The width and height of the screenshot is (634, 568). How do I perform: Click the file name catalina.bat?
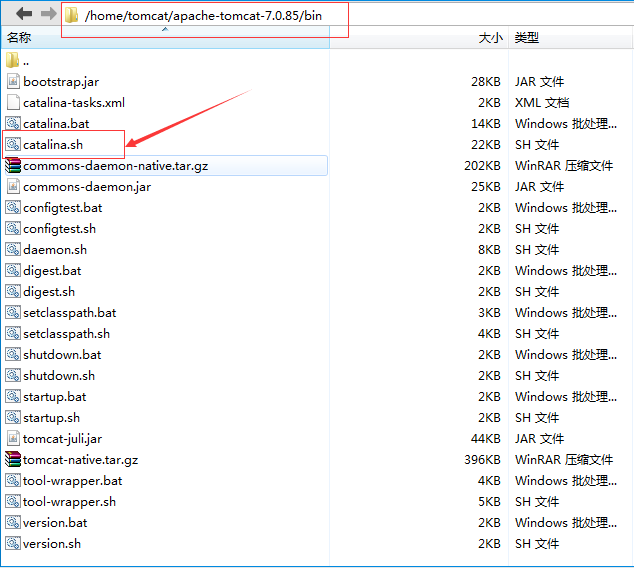click(56, 124)
